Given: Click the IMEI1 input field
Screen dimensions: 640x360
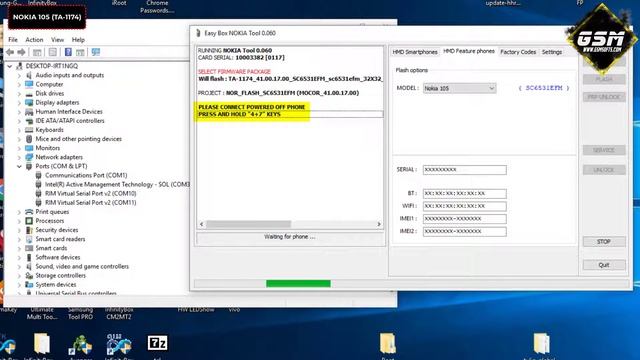Looking at the screenshot, I should 464,219.
